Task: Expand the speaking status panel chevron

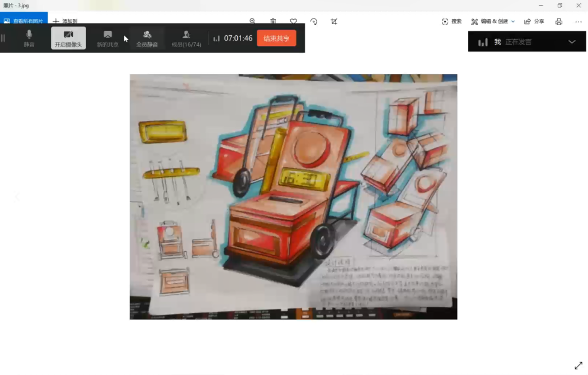Action: [x=571, y=41]
